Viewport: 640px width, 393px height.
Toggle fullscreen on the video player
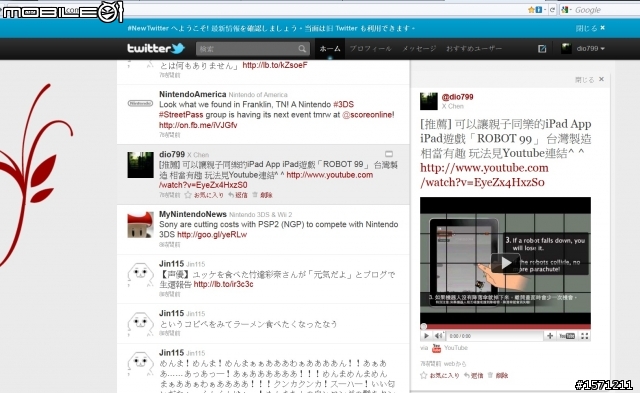(x=584, y=336)
